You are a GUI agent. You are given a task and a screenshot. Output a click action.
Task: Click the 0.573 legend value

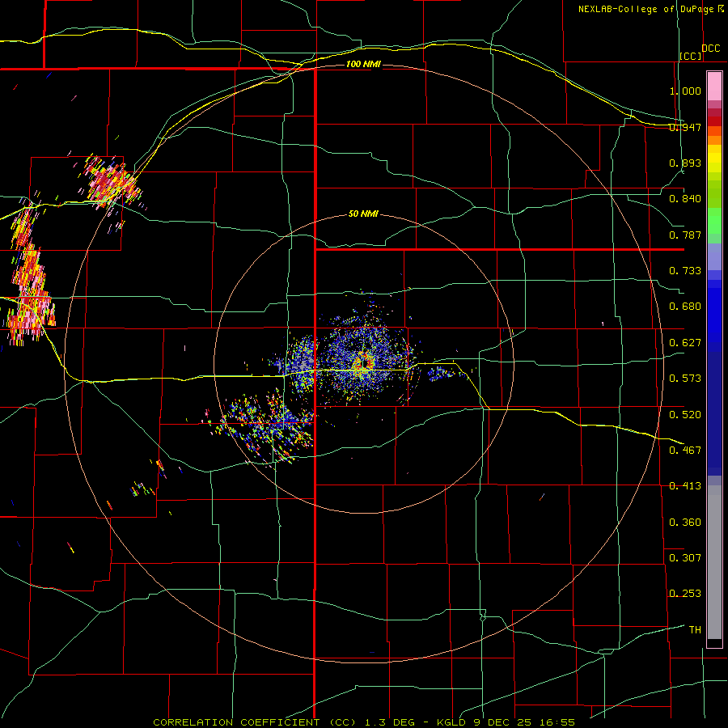click(x=685, y=379)
